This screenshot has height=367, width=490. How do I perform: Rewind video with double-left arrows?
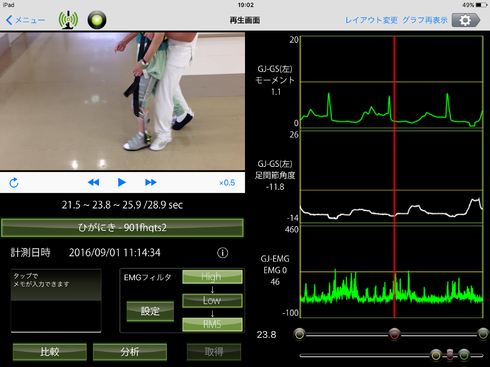(x=93, y=182)
